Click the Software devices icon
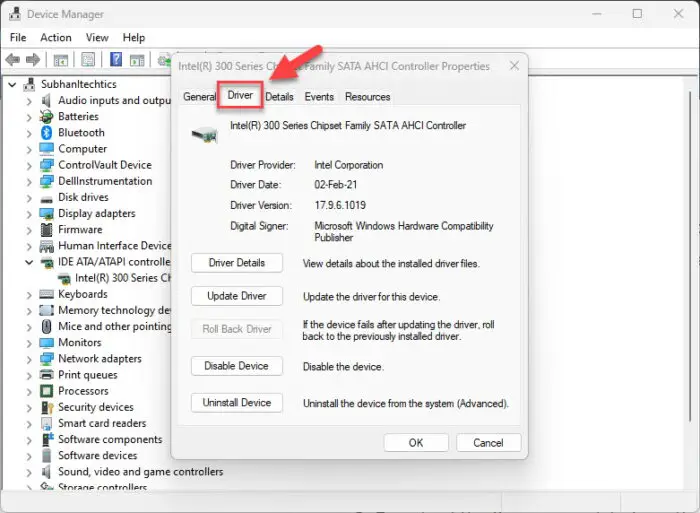This screenshot has height=513, width=700. pyautogui.click(x=46, y=455)
